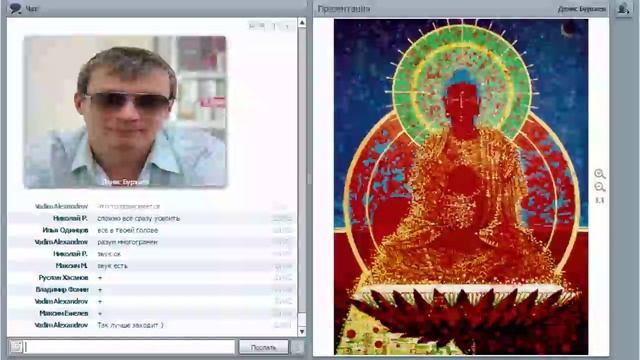Image resolution: width=640 pixels, height=360 pixels.
Task: Select Максим М. message 'звук есть'
Action: click(112, 266)
